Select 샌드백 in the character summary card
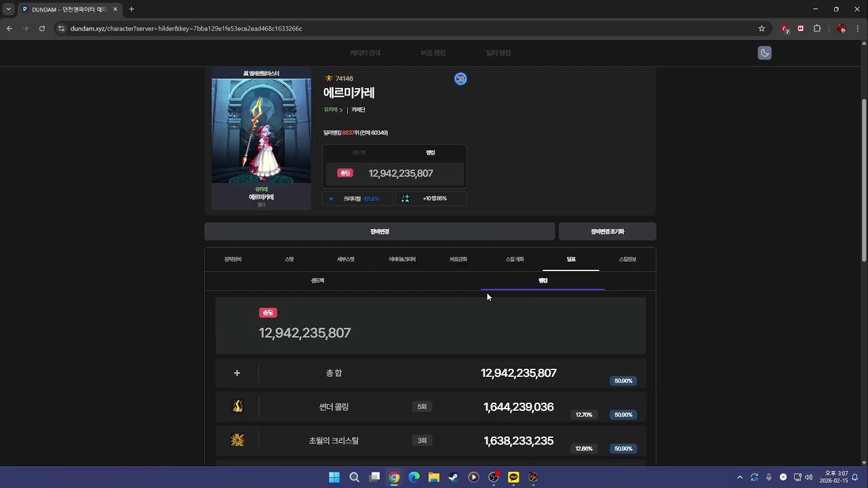Screen dimensions: 868x488 coord(359,153)
